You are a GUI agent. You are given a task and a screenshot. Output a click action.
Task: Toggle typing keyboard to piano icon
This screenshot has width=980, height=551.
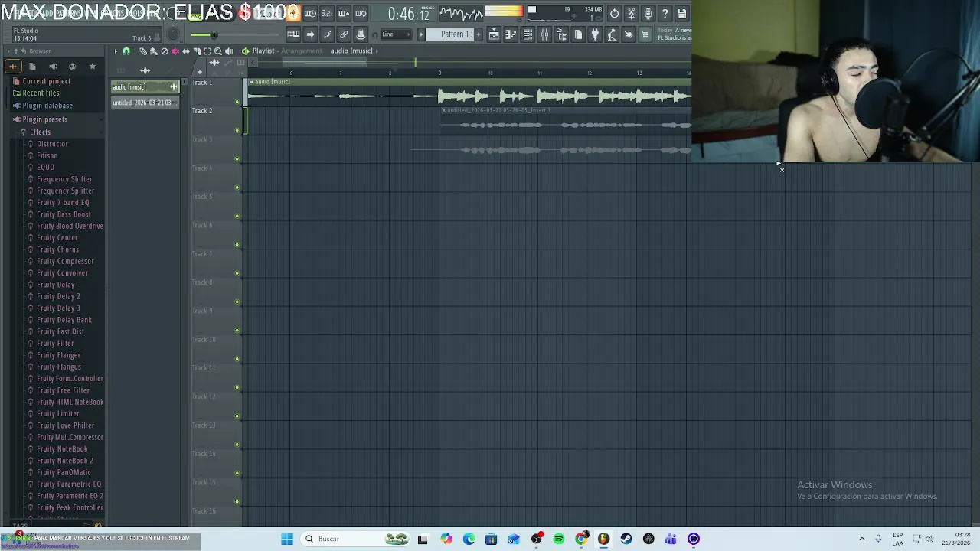tap(293, 34)
